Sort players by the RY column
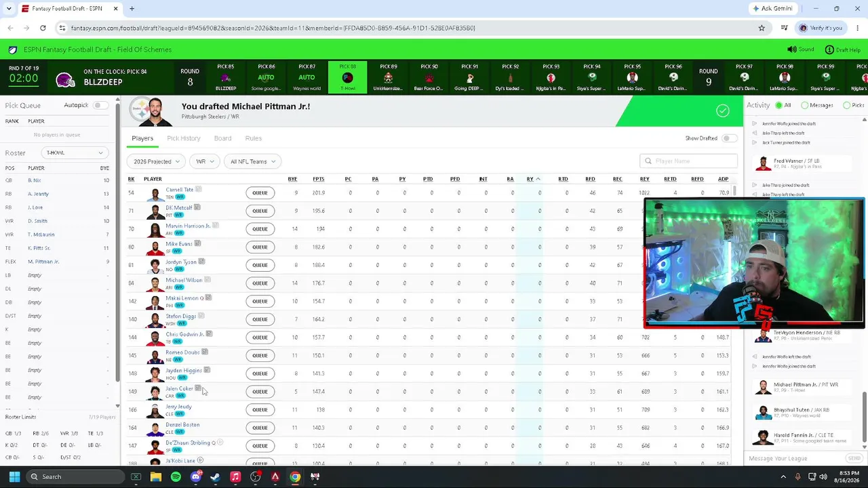Viewport: 868px width, 488px height. [533, 179]
